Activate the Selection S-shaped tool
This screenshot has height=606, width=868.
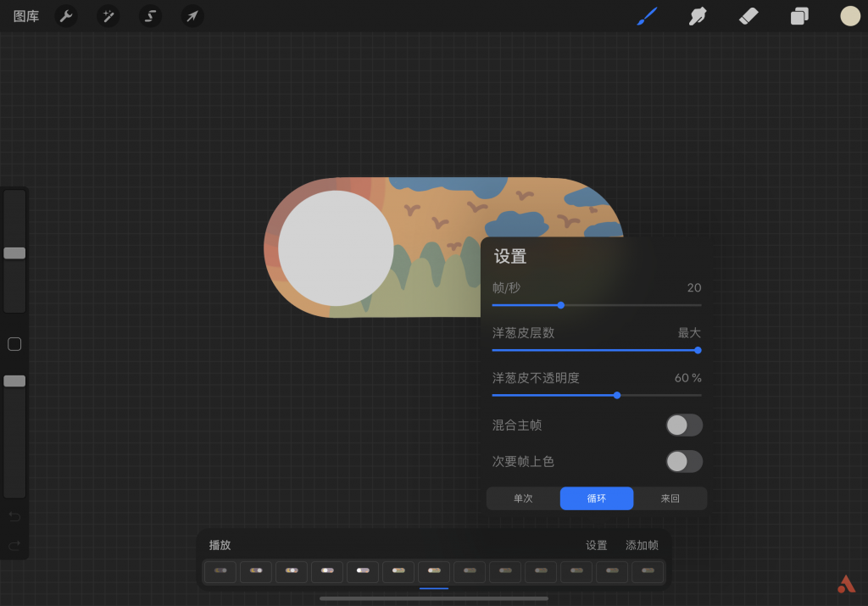150,16
